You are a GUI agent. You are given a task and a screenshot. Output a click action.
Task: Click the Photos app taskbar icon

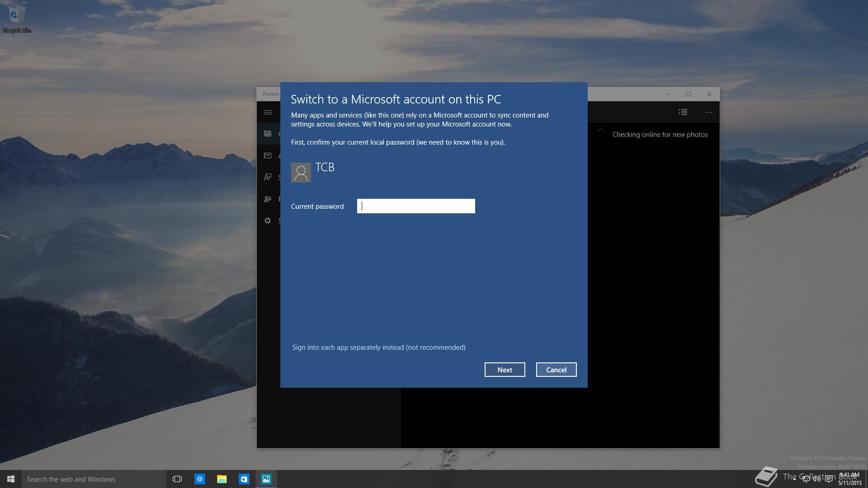(x=266, y=479)
